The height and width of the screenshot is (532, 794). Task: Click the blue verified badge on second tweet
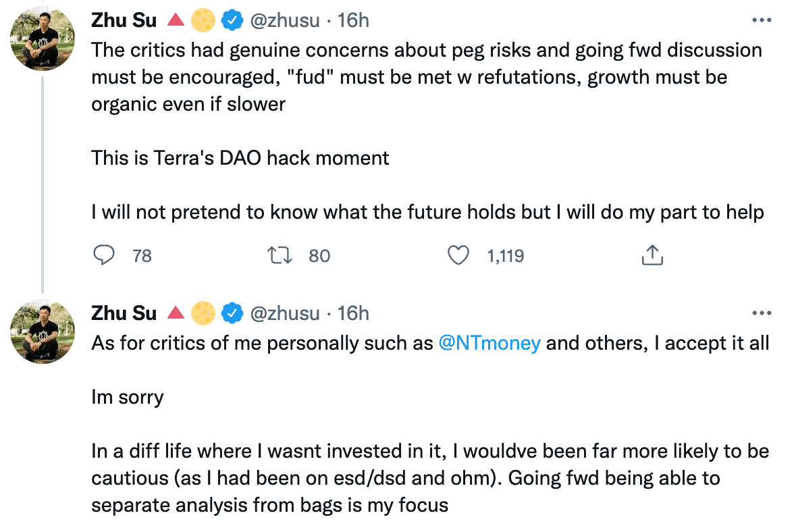point(233,314)
